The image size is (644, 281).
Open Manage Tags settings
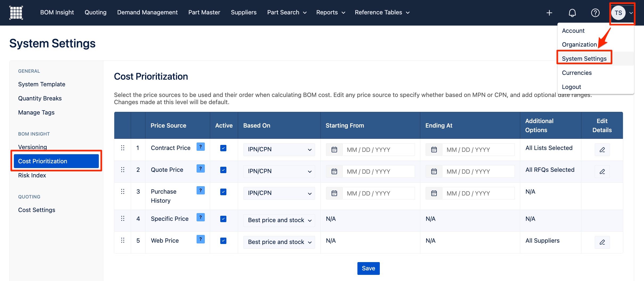[36, 112]
